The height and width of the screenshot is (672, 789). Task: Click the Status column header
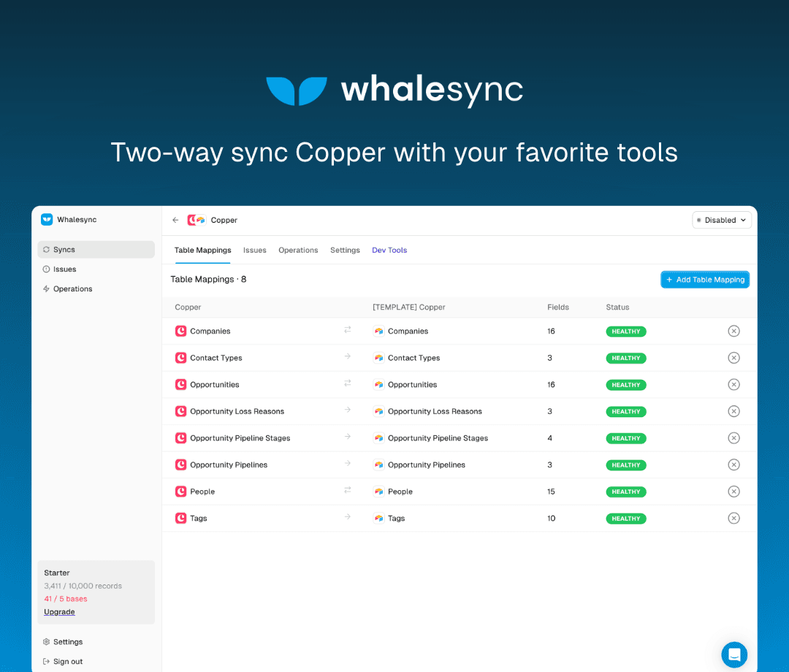(x=617, y=307)
